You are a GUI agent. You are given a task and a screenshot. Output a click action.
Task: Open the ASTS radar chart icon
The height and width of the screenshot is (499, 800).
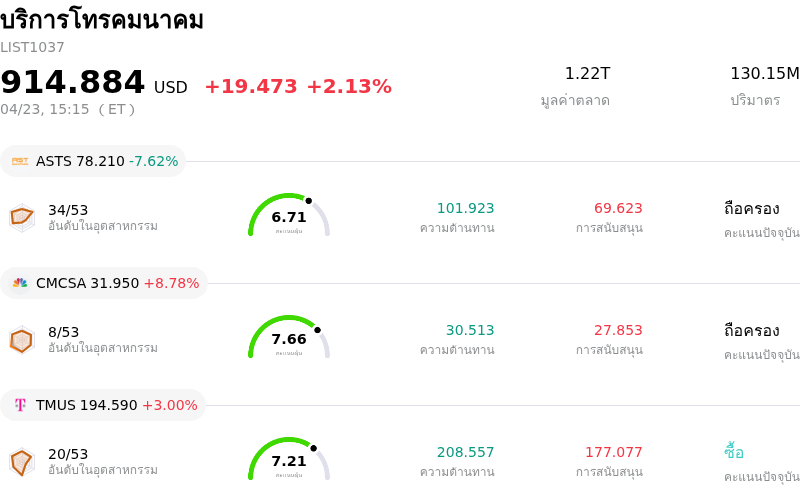tap(22, 216)
